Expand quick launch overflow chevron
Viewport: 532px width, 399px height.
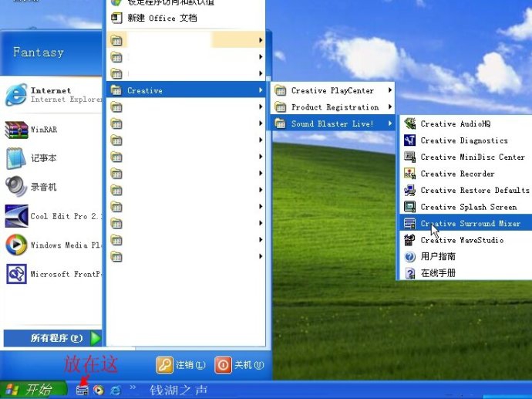click(132, 387)
